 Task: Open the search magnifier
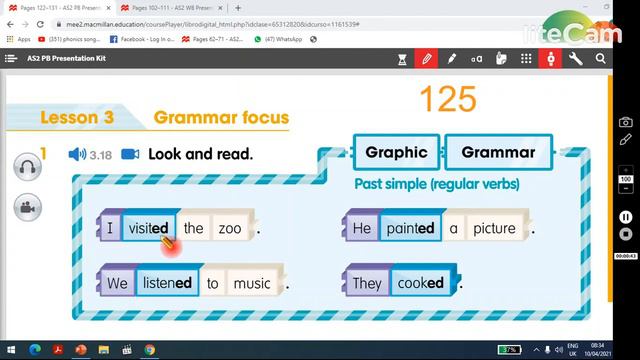[x=600, y=59]
